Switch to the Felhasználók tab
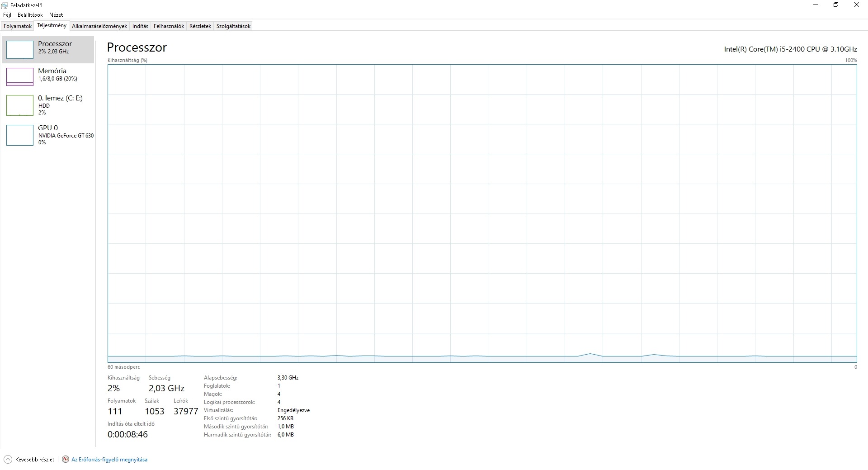The image size is (868, 470). [169, 26]
